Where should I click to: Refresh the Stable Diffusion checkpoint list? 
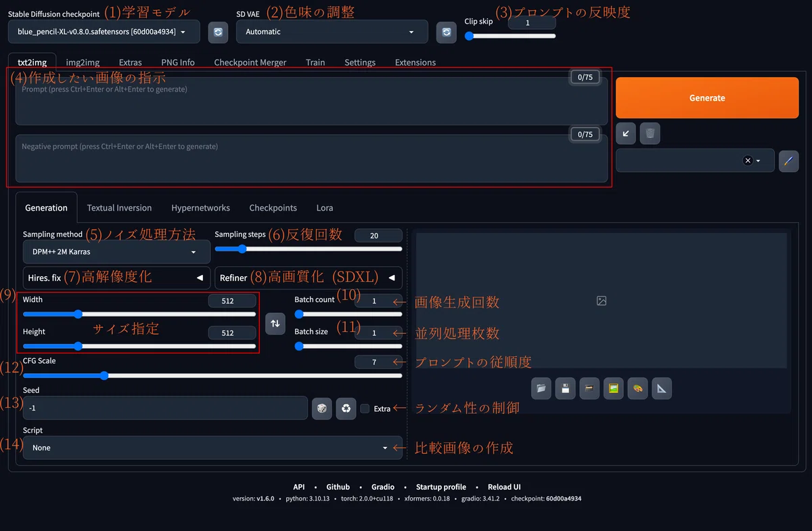point(218,32)
